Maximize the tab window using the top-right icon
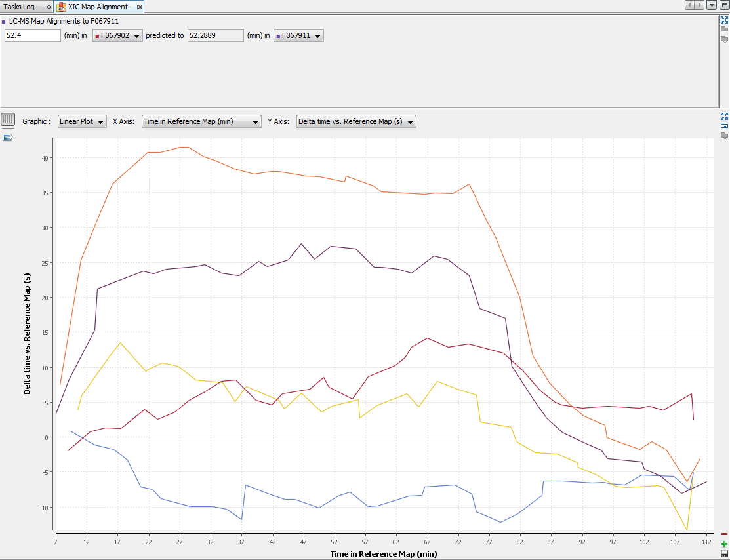 (x=723, y=5)
